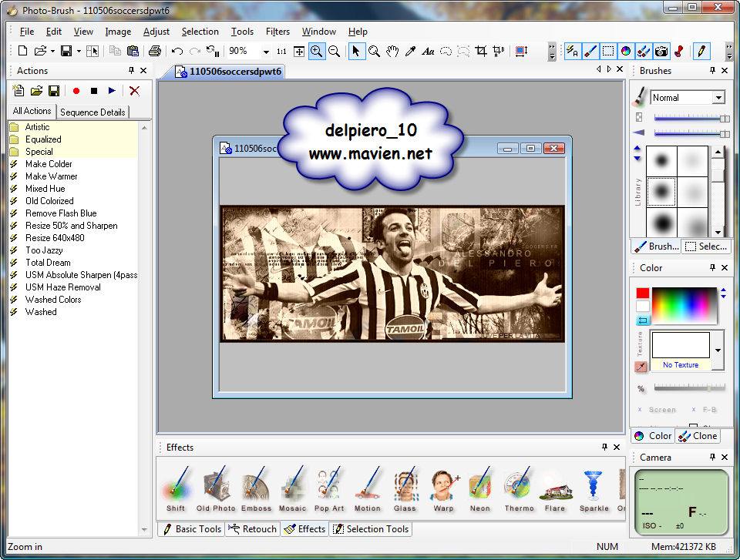
Task: Toggle the Pencil basic tools toolbar button
Action: click(701, 51)
